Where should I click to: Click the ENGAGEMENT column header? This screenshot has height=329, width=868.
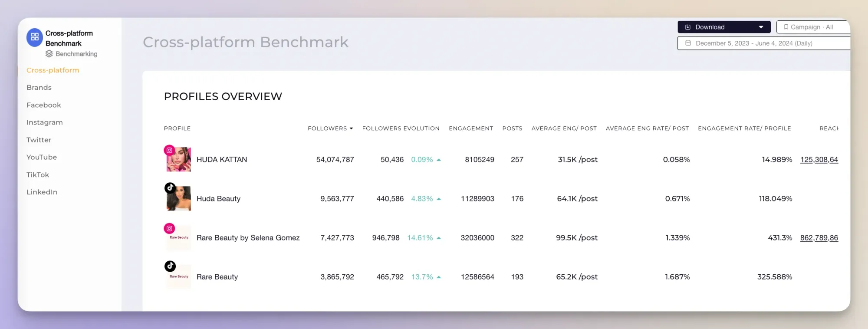(471, 128)
